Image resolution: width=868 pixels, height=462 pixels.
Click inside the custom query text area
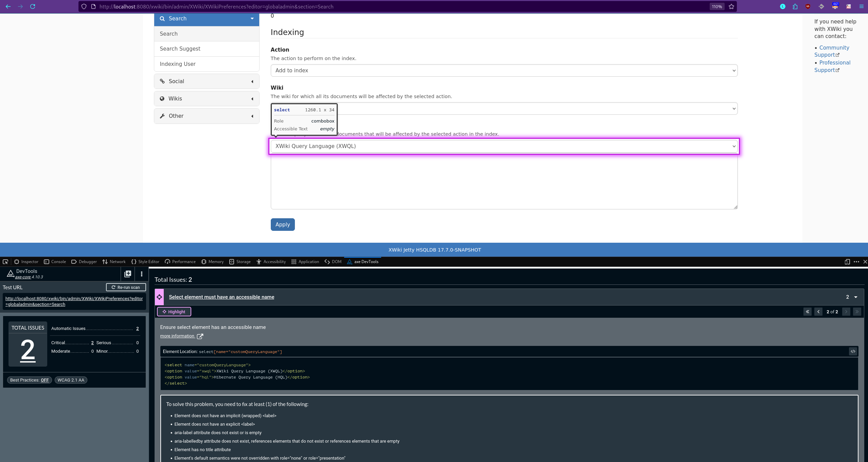(504, 182)
